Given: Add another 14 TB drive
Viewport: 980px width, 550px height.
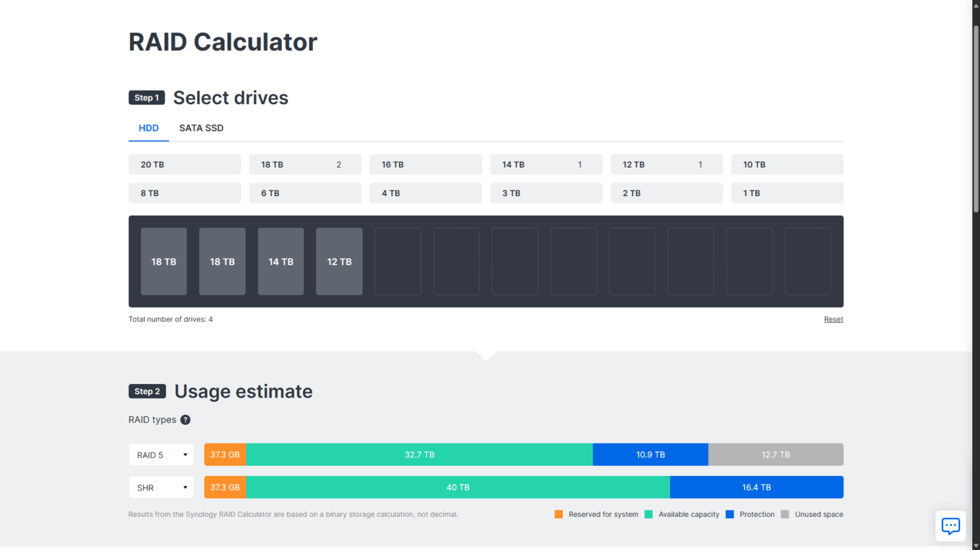Looking at the screenshot, I should 546,164.
